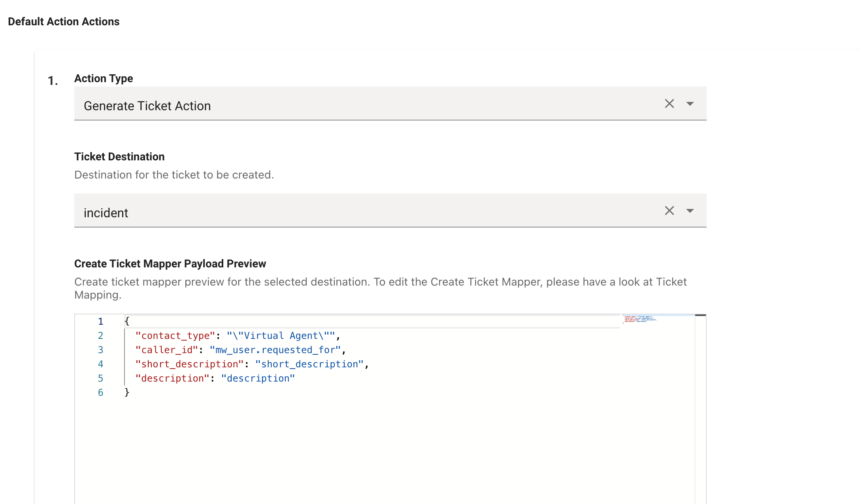Click the "short_description" key on line 4
Viewport: 860px width, 504px height.
(x=189, y=364)
